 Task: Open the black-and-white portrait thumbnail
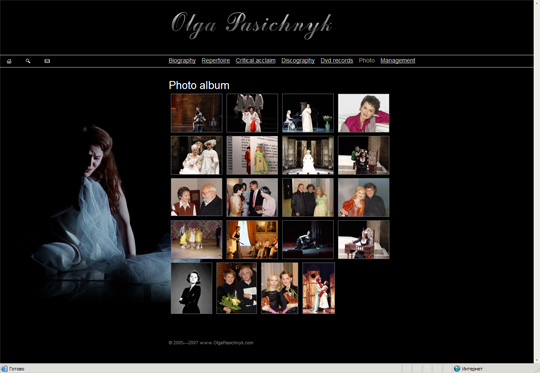[x=191, y=288]
